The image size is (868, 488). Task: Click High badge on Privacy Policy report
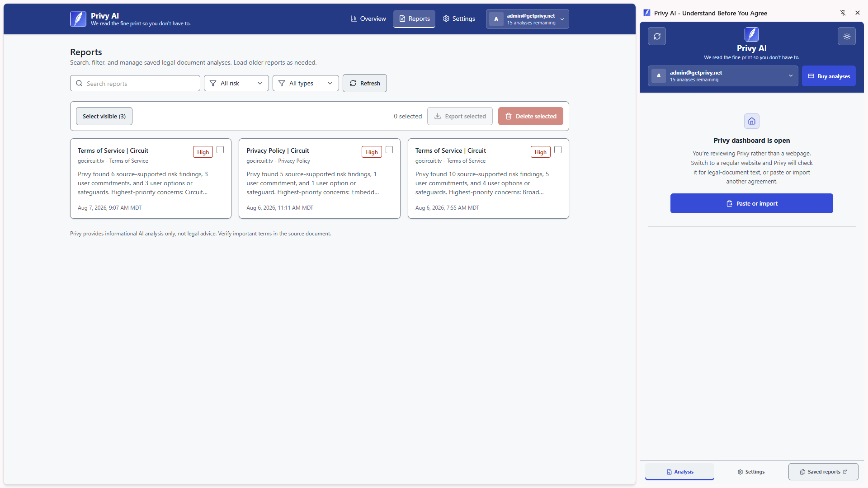click(x=372, y=152)
